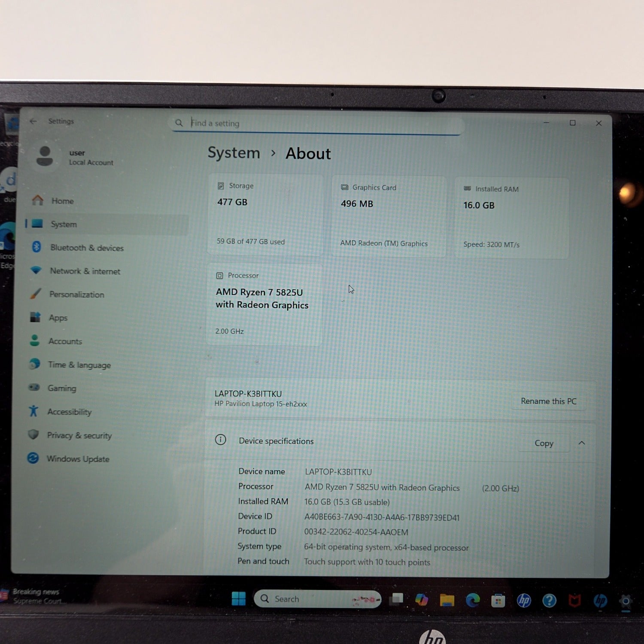
Task: Click the Rename this PC button
Action: point(548,401)
